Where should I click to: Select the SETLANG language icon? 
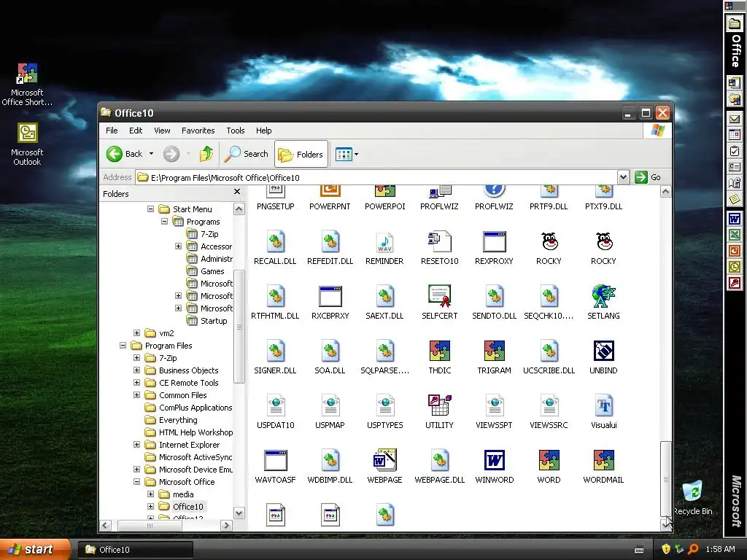point(603,296)
